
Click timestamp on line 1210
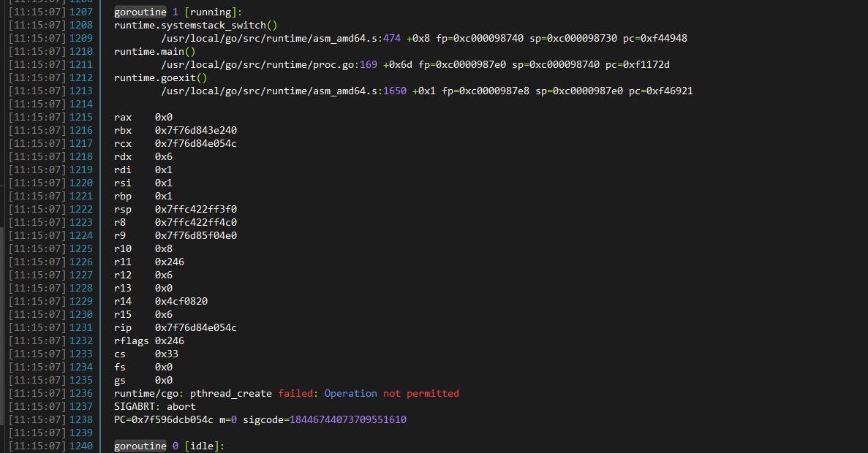37,51
